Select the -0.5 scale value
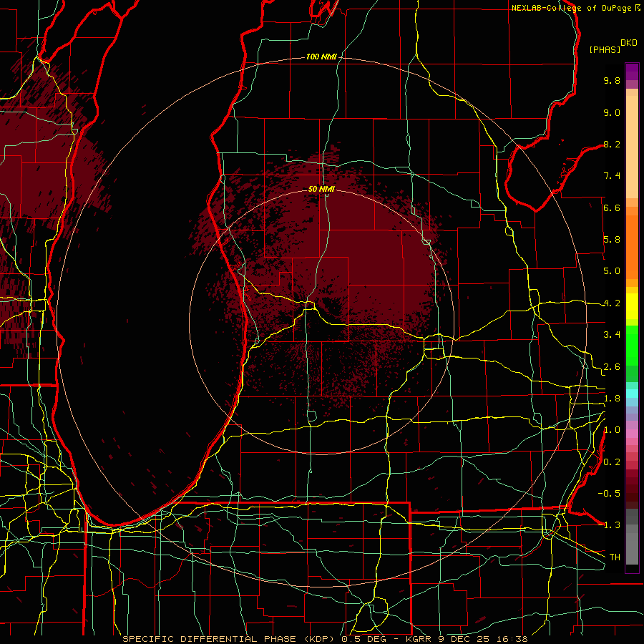Viewport: 644px width, 644px height. click(609, 494)
